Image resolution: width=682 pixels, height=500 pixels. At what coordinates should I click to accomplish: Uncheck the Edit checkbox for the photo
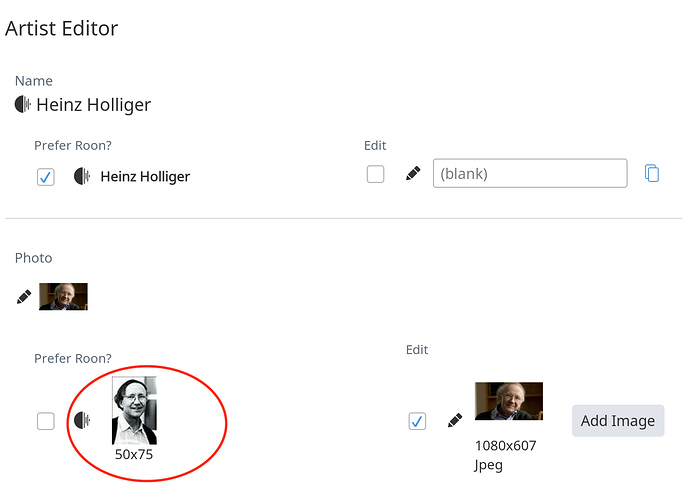[417, 421]
